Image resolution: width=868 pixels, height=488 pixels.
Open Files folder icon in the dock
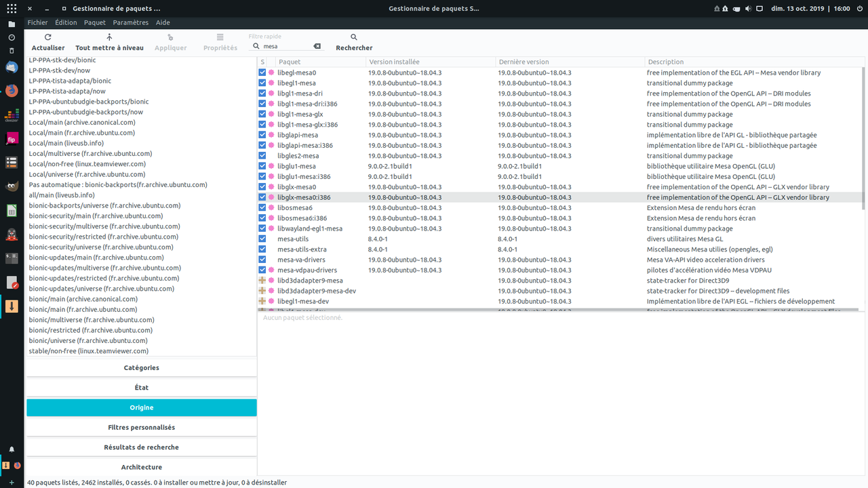(x=12, y=24)
